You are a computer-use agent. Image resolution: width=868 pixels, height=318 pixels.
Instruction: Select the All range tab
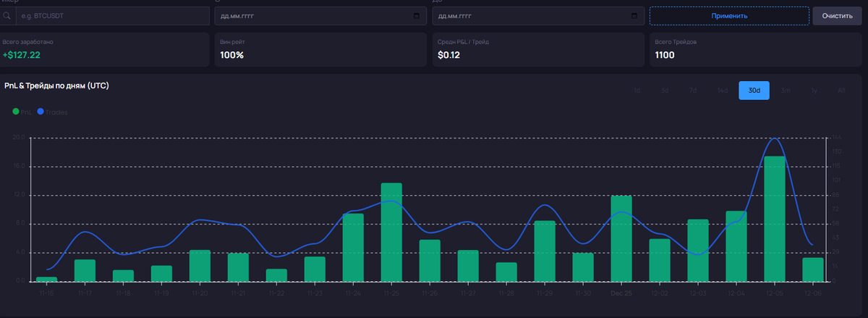pyautogui.click(x=841, y=91)
